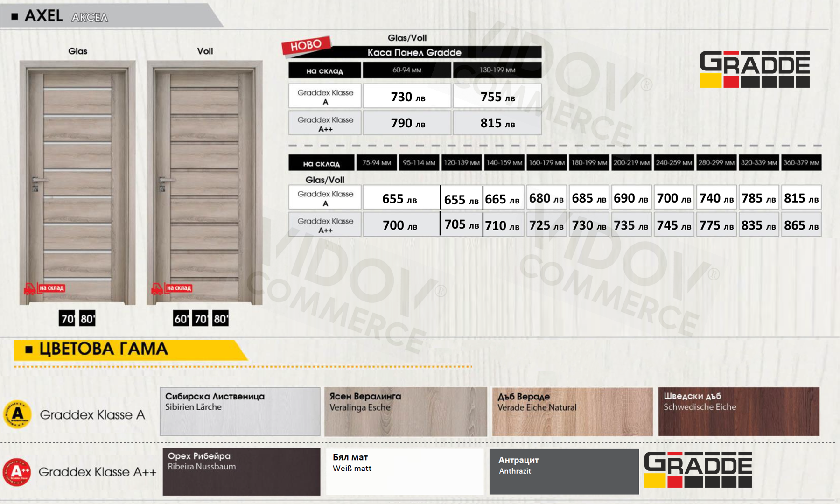This screenshot has height=504, width=840.
Task: Click the 70 size badge under Voll door
Action: click(201, 319)
